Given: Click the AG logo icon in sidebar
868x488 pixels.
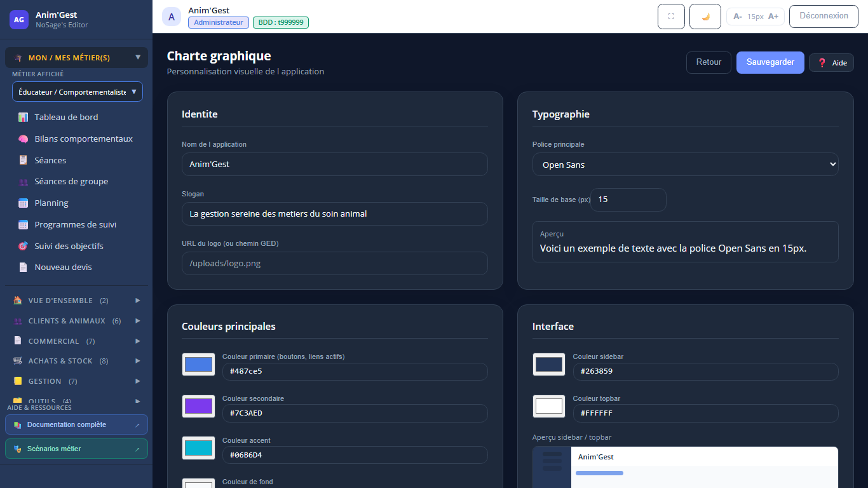Looking at the screenshot, I should 19,20.
